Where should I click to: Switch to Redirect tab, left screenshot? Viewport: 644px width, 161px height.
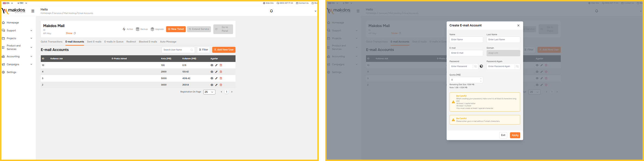[x=131, y=42]
